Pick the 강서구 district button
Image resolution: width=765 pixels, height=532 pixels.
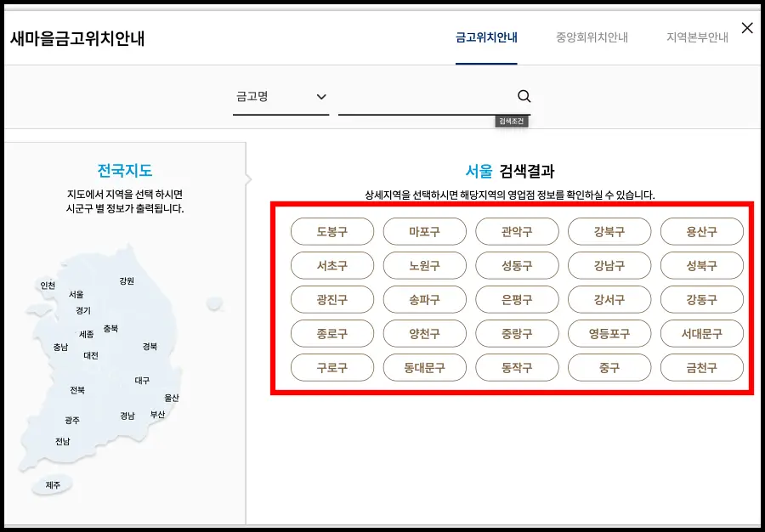609,299
